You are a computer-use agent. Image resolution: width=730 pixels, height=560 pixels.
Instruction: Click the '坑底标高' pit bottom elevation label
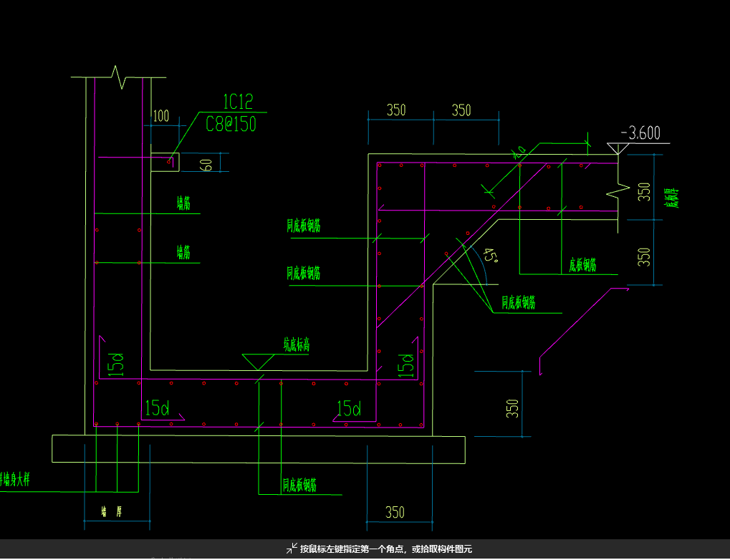pos(297,344)
